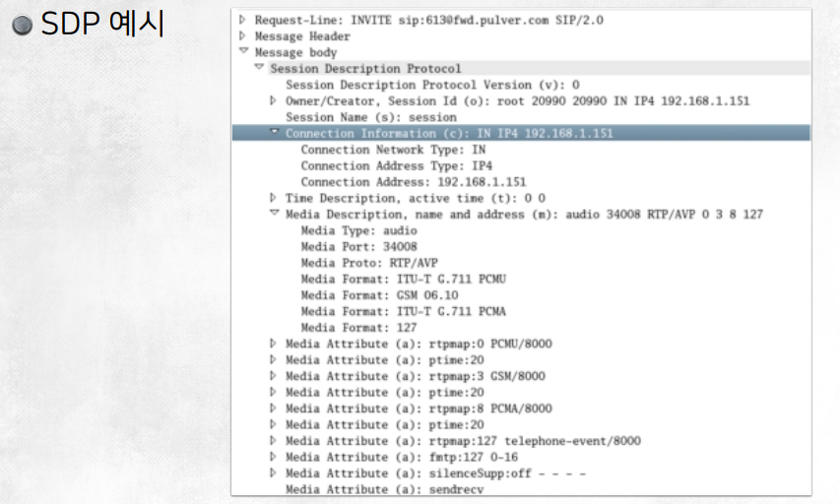Select the Message Header row text

pyautogui.click(x=302, y=36)
